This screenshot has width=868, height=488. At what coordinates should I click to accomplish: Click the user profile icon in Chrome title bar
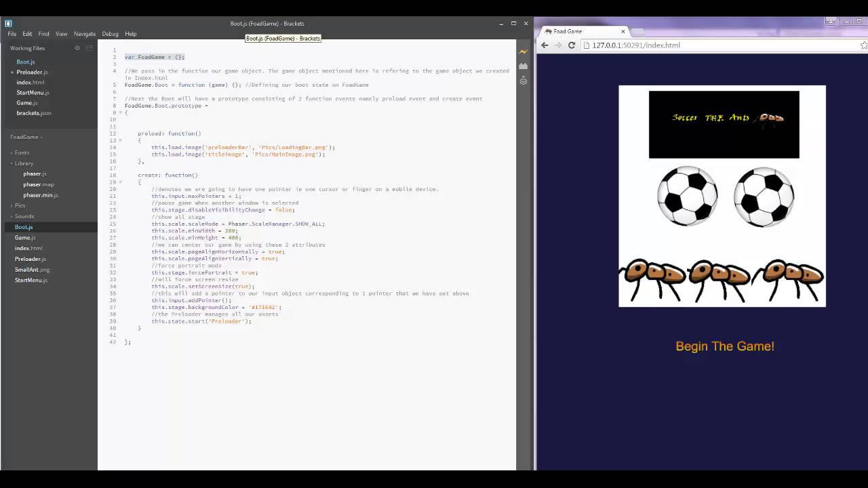coord(831,22)
